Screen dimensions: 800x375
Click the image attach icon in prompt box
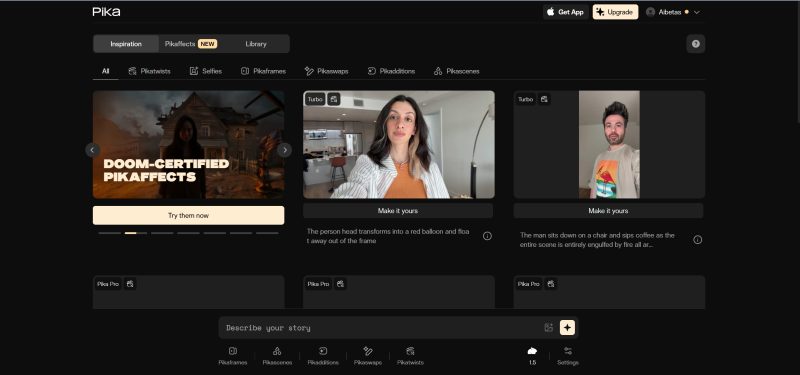[x=548, y=328]
